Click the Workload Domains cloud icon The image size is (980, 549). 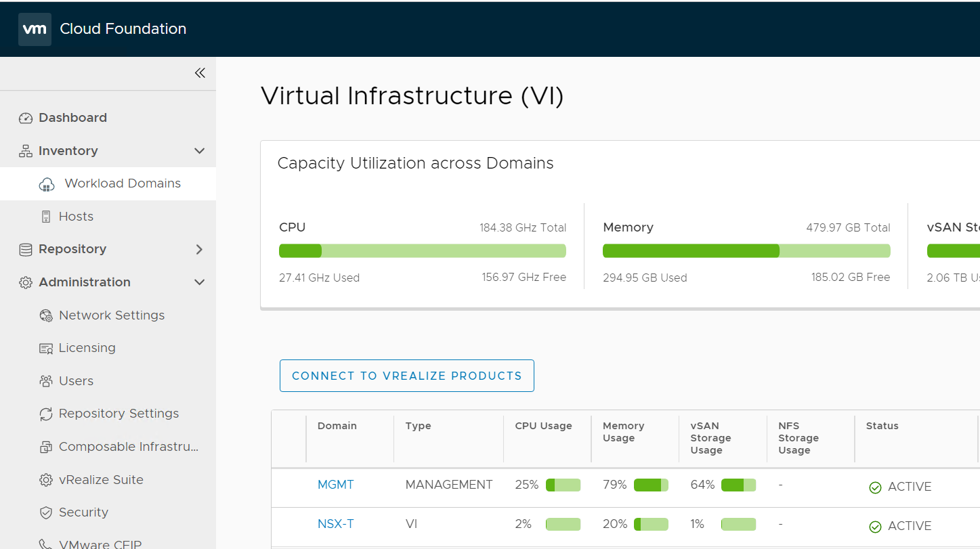[x=47, y=184]
